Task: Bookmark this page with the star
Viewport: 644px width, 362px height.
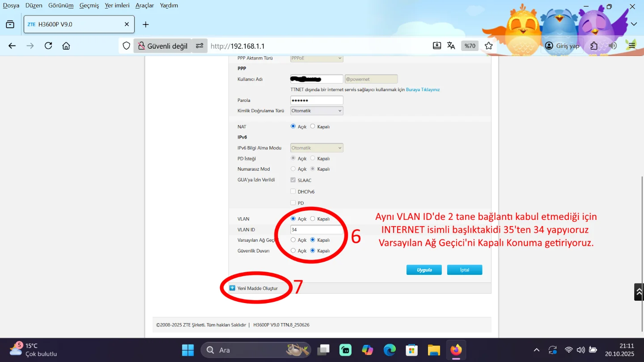Action: [488, 46]
